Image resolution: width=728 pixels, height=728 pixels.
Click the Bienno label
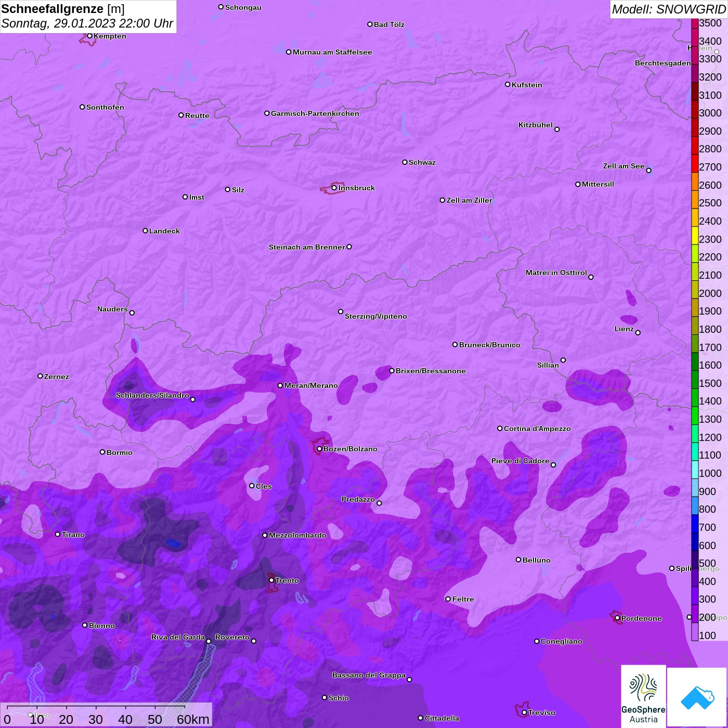(102, 626)
